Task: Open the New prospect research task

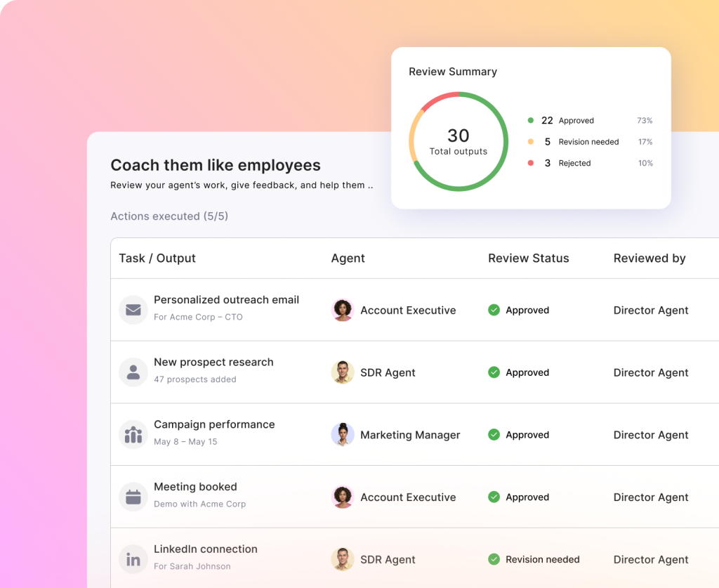Action: click(x=213, y=362)
